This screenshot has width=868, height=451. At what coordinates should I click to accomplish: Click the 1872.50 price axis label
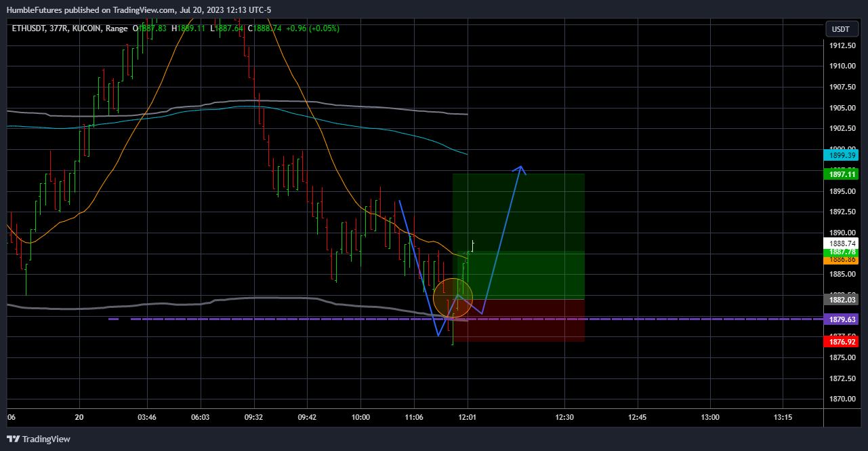pos(841,378)
